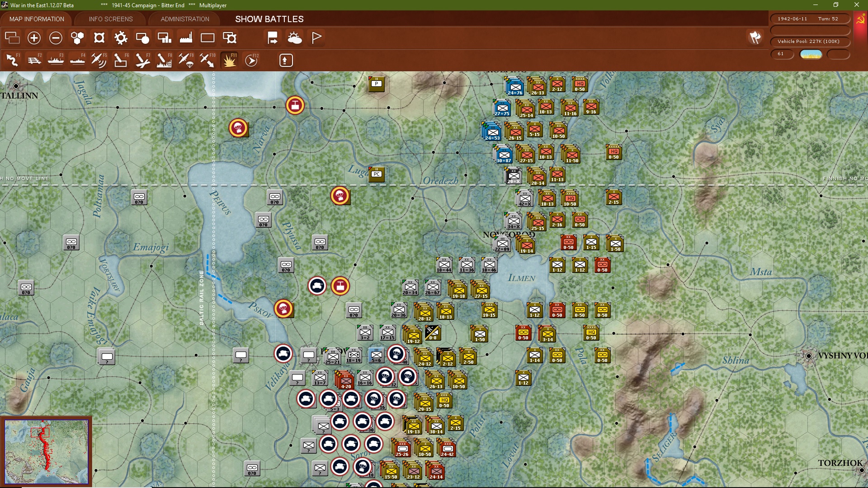Zoom out with the minus icon
Screen dimensions: 868x488
point(56,38)
